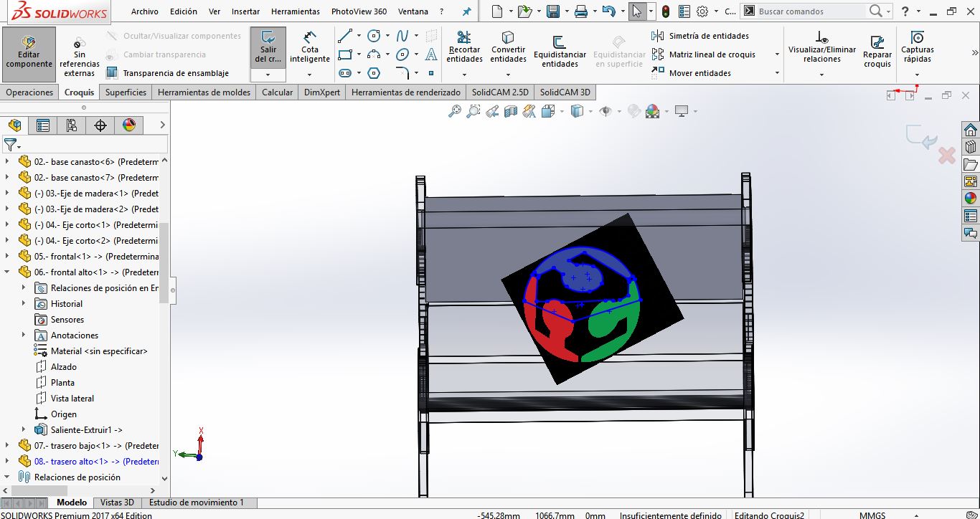This screenshot has height=519, width=980.
Task: Open Salir del croquis dropdown arrow
Action: point(268,75)
